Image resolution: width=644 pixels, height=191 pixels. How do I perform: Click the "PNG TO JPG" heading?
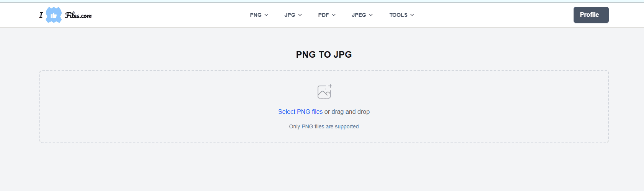[x=324, y=55]
